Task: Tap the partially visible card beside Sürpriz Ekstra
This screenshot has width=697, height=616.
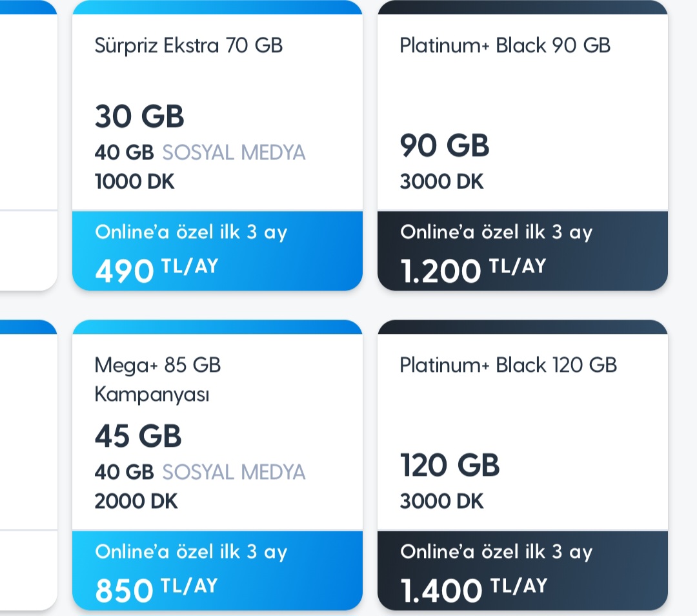Action: coord(28,145)
